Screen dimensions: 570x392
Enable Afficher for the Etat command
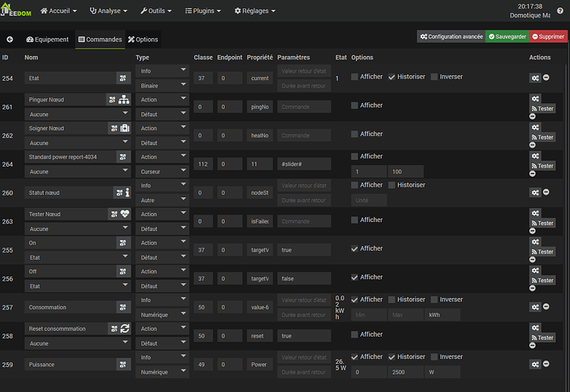click(354, 77)
